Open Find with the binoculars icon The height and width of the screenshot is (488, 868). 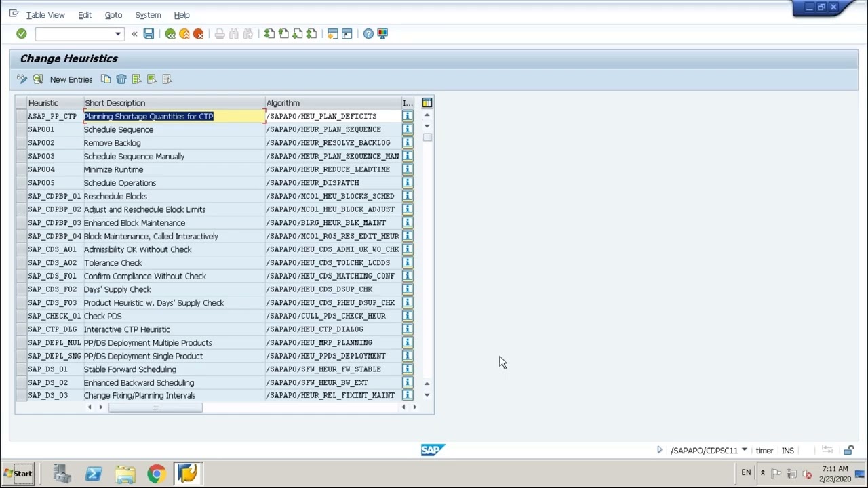click(234, 34)
